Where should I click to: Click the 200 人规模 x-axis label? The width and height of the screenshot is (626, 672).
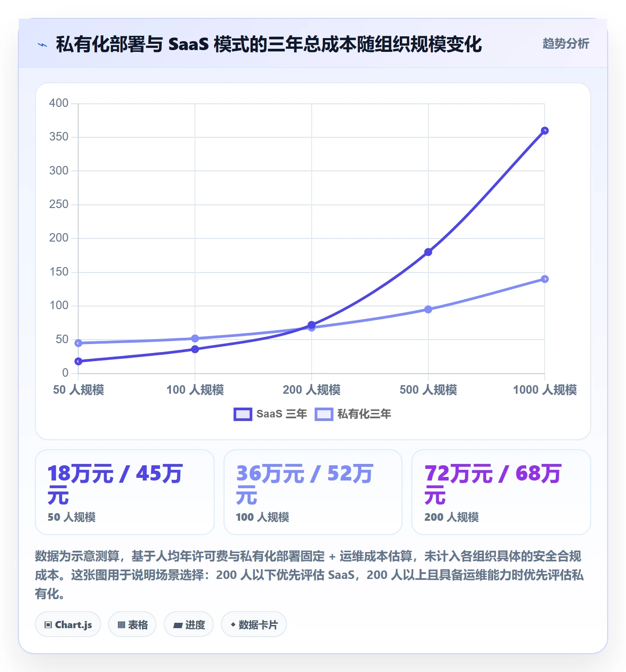[x=312, y=390]
